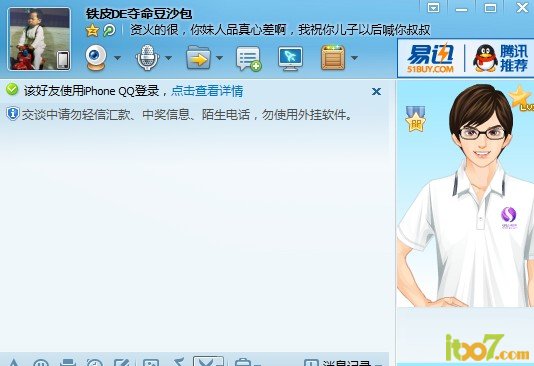Click the green QQ space search icon
The height and width of the screenshot is (366, 534).
pos(109,31)
